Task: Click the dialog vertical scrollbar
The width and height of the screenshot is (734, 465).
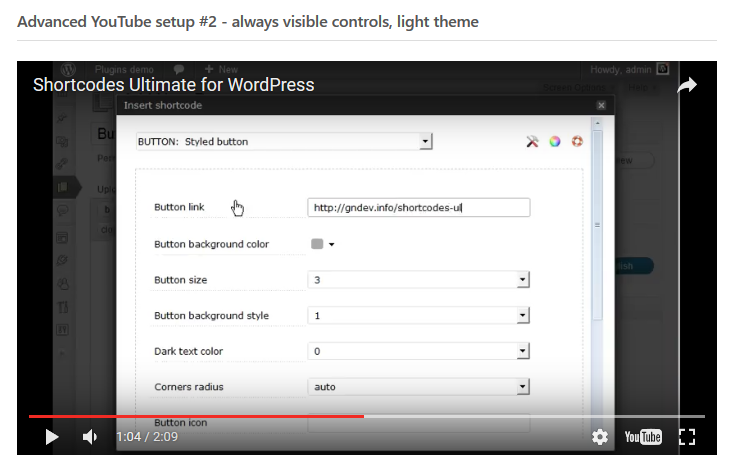Action: pos(598,225)
